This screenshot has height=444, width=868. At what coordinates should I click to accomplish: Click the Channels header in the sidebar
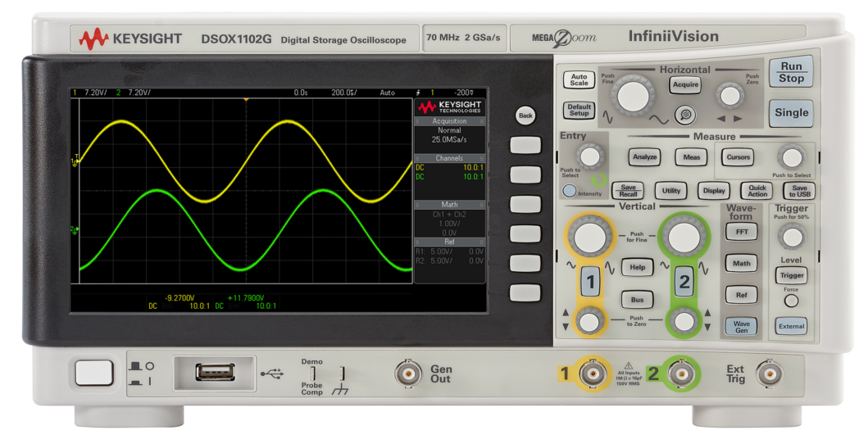[x=449, y=158]
